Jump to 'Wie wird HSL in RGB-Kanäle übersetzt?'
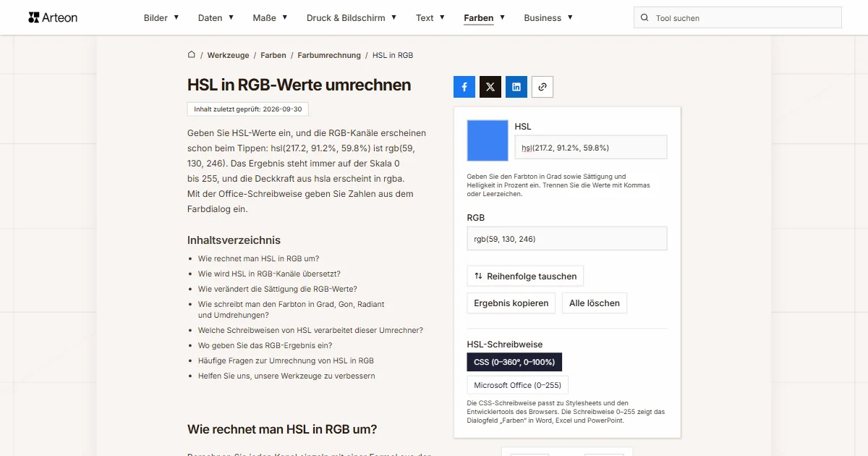 269,274
